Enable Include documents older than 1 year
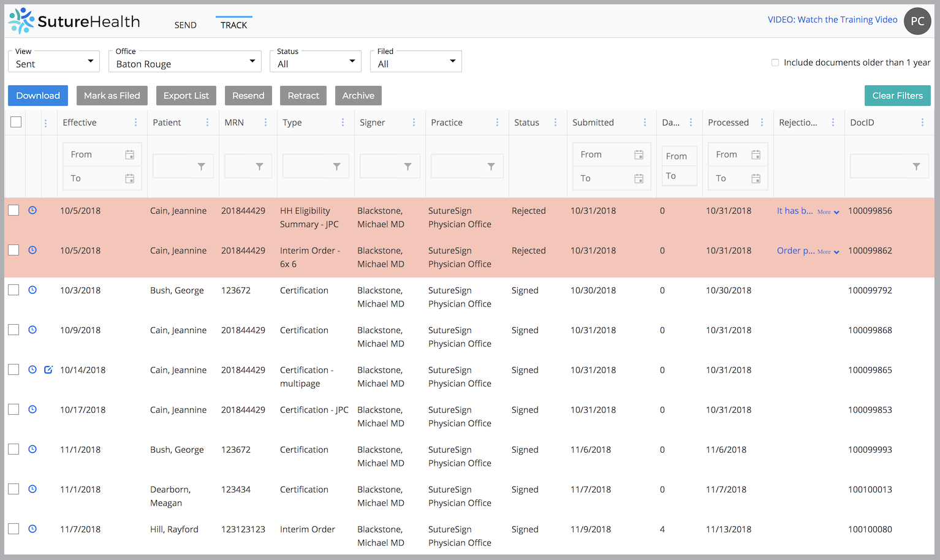This screenshot has width=940, height=560. (775, 62)
